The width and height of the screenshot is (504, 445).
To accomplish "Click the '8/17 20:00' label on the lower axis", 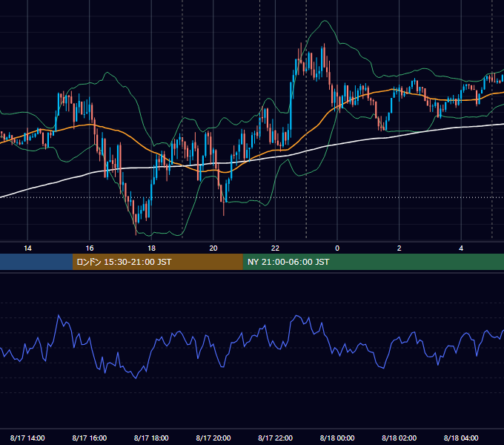I will click(213, 438).
